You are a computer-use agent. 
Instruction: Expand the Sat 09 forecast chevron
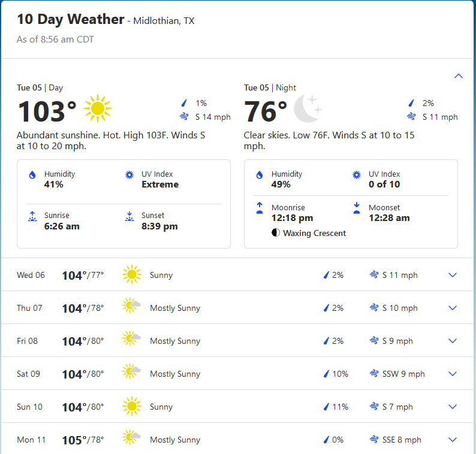453,374
